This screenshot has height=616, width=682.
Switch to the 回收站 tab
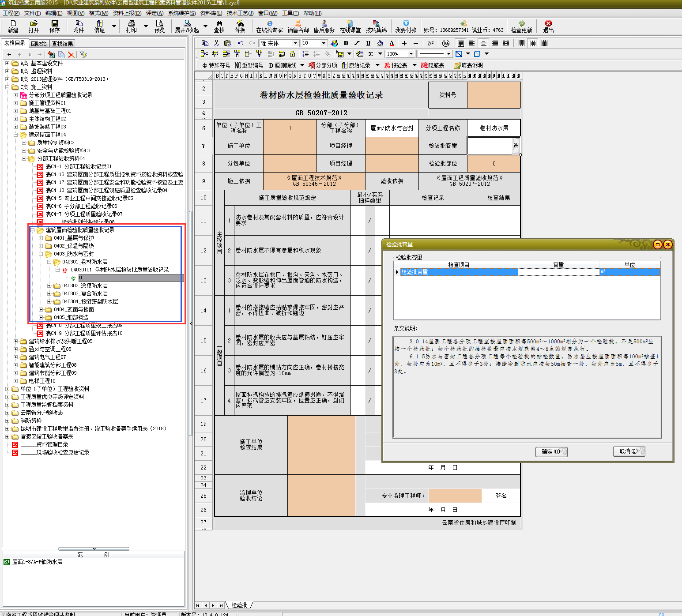point(39,43)
